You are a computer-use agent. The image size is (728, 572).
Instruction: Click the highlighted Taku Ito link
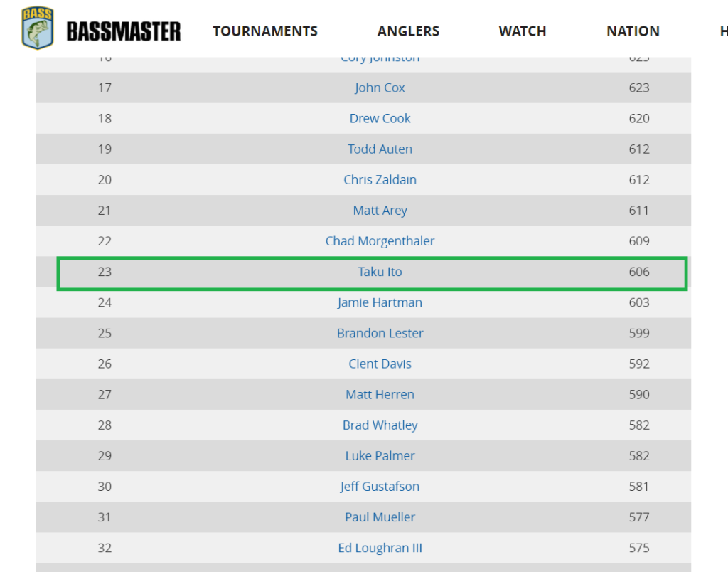tap(380, 271)
